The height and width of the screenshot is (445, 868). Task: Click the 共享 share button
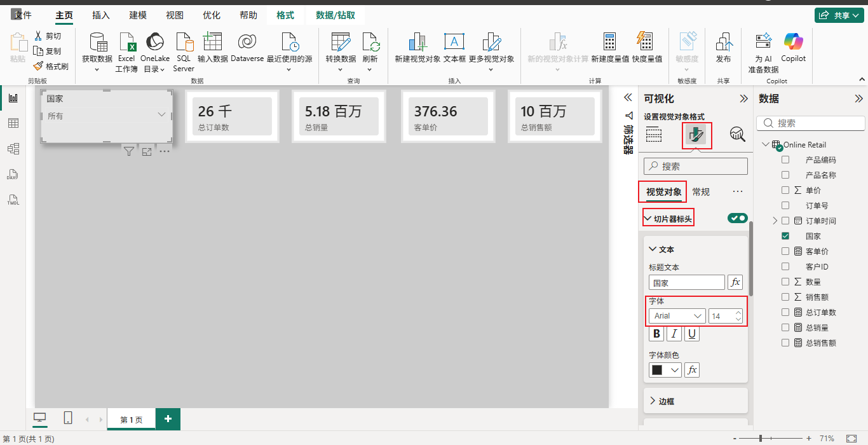tap(839, 15)
